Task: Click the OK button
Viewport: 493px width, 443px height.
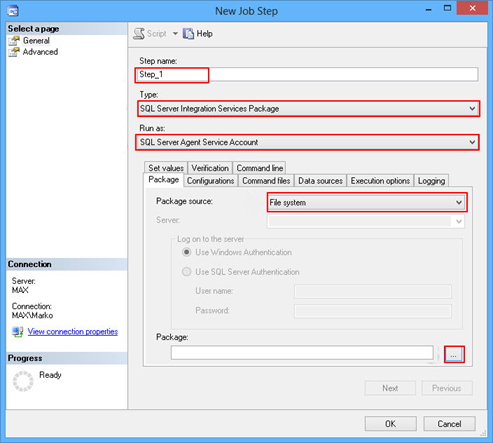Action: click(391, 424)
